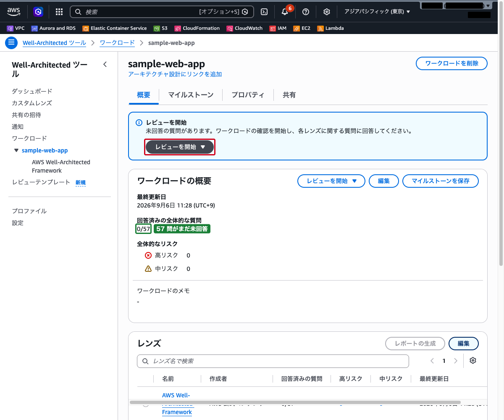Viewport: 504px width, 420px height.
Task: Click the info icon in review banner
Action: coord(139,123)
